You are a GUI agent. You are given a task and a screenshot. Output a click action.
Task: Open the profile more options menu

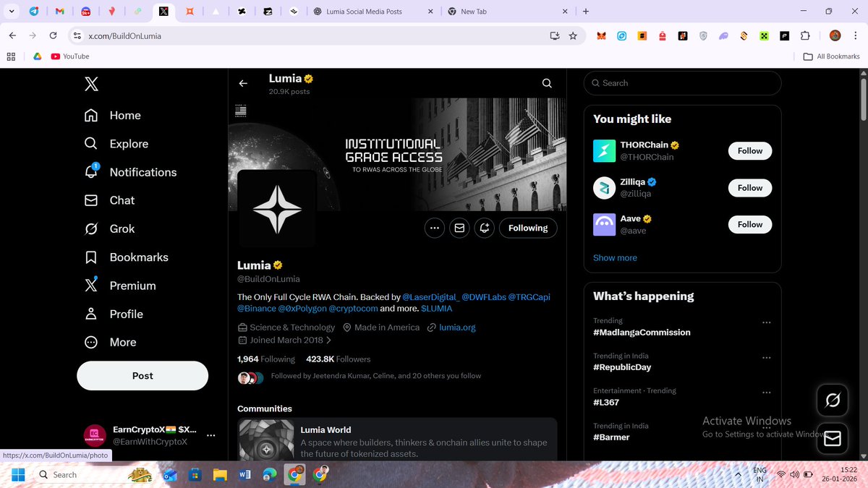(x=434, y=228)
